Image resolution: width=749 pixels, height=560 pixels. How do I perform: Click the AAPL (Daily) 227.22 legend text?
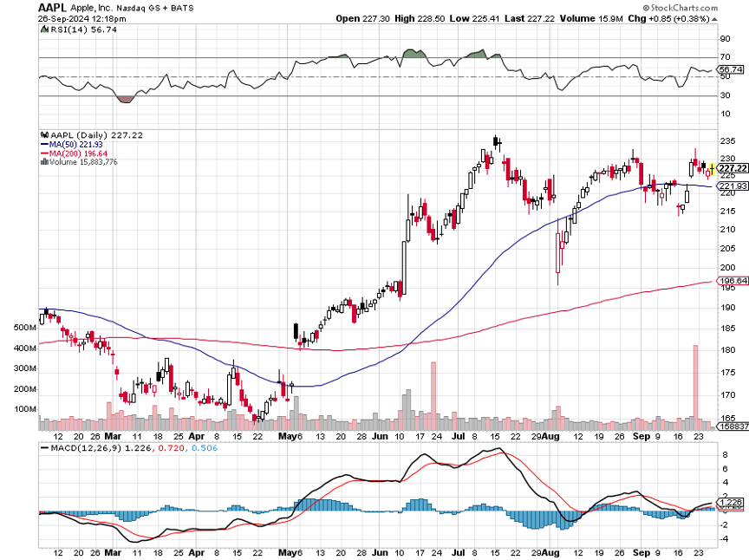click(x=97, y=135)
